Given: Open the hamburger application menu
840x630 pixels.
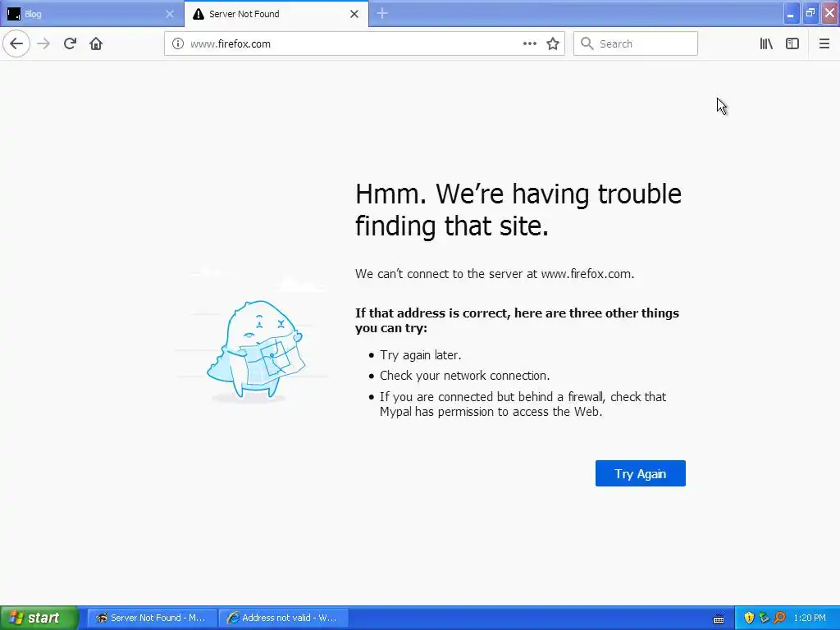Looking at the screenshot, I should point(824,44).
